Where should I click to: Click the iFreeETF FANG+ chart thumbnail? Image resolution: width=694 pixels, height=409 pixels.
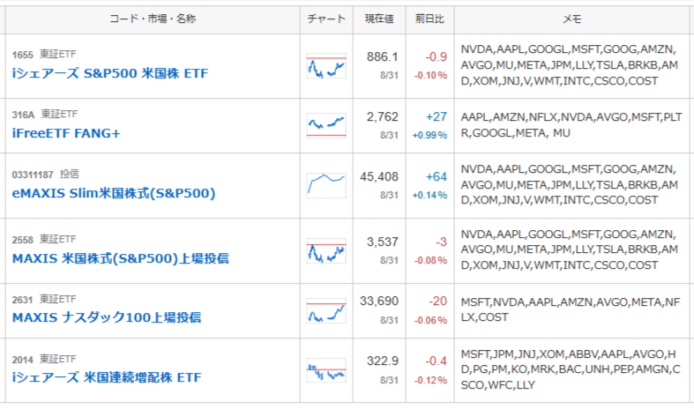pos(326,126)
